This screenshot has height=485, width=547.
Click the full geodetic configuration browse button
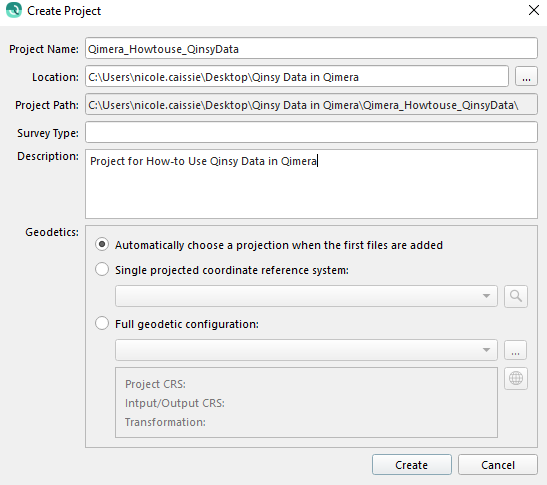click(515, 350)
